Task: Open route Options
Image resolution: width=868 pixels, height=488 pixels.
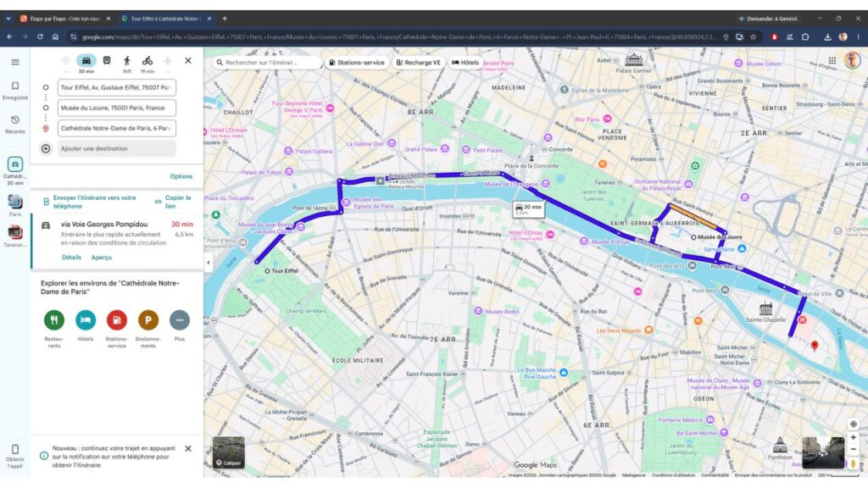Action: [181, 176]
